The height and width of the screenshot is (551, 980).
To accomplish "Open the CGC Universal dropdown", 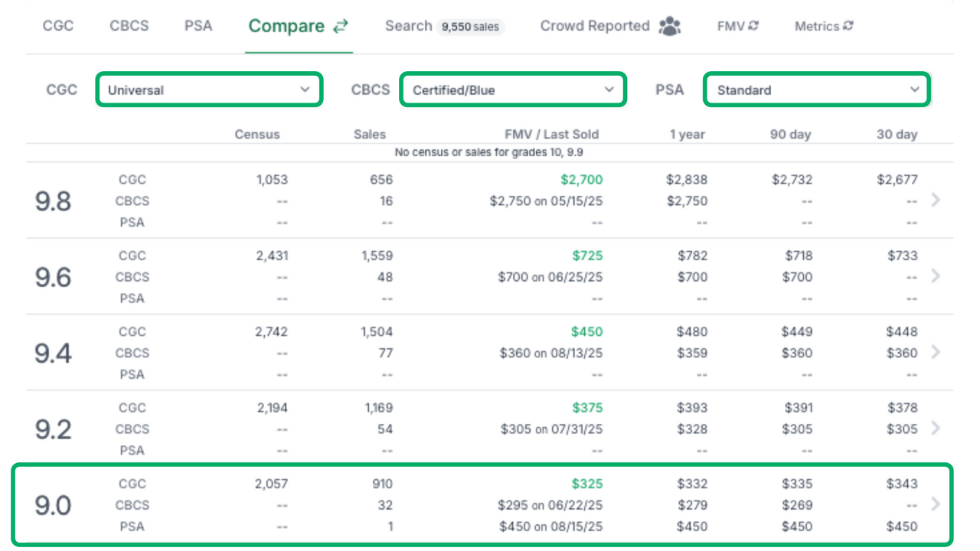I will pos(209,90).
